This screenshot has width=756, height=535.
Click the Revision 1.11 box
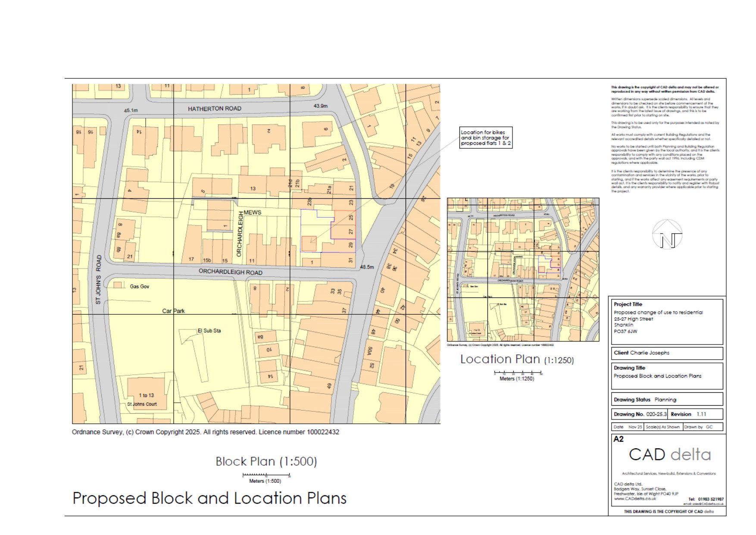pos(694,414)
